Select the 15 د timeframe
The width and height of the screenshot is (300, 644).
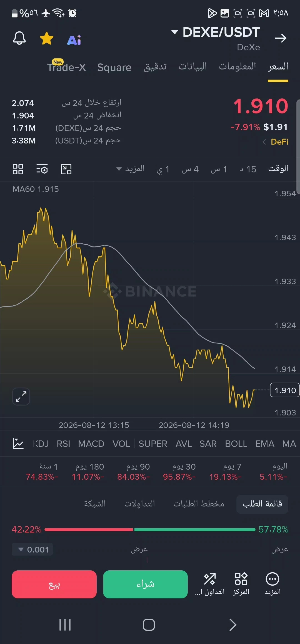(x=248, y=169)
